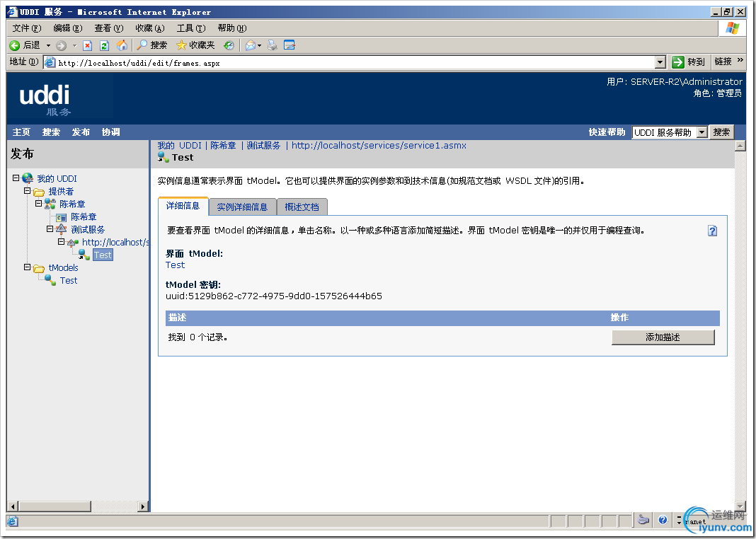Click the globe icon beside 我的 UDDI
This screenshot has width=756, height=539.
[28, 178]
